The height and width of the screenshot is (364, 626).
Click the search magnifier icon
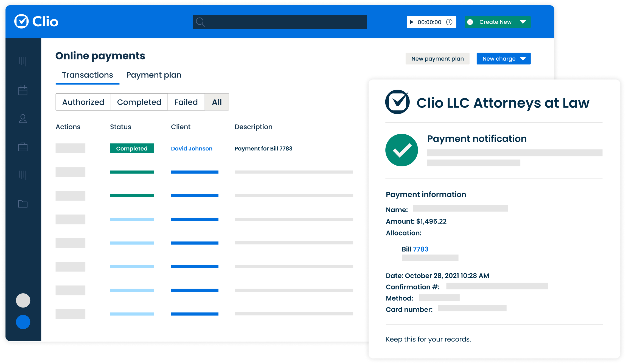(x=200, y=22)
